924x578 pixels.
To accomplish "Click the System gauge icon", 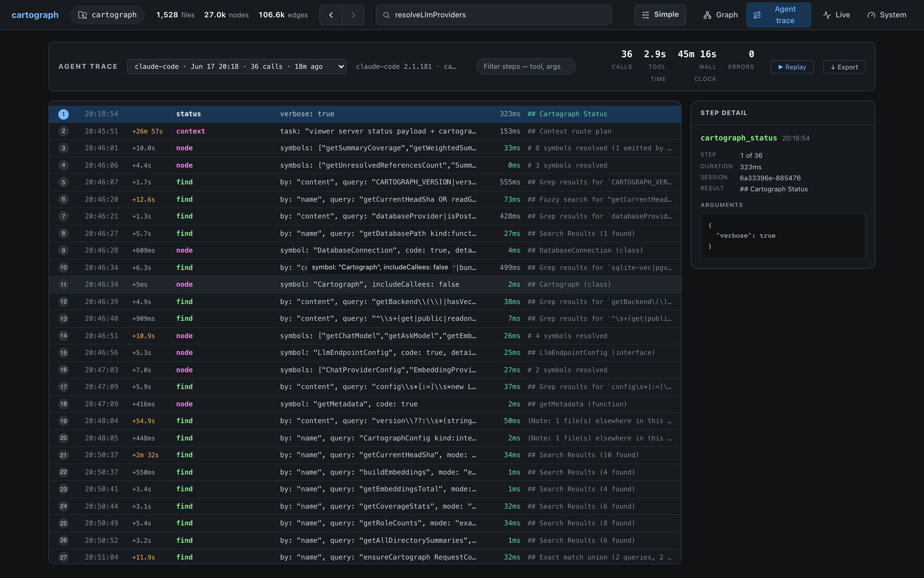I will click(x=871, y=15).
